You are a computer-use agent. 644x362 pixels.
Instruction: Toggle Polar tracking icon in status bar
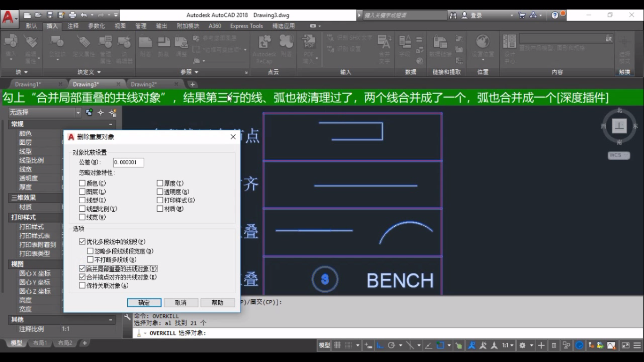pyautogui.click(x=391, y=346)
